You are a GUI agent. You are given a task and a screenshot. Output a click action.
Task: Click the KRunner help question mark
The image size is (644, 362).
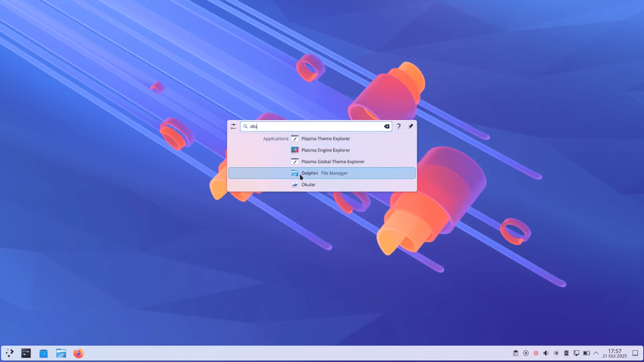(399, 126)
